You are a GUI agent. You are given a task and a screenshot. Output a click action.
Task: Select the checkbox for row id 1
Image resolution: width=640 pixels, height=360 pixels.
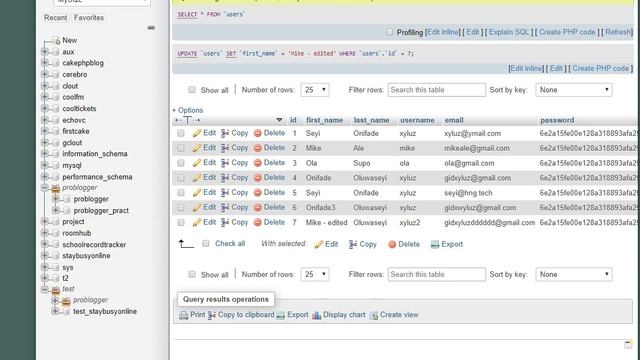pos(181,133)
